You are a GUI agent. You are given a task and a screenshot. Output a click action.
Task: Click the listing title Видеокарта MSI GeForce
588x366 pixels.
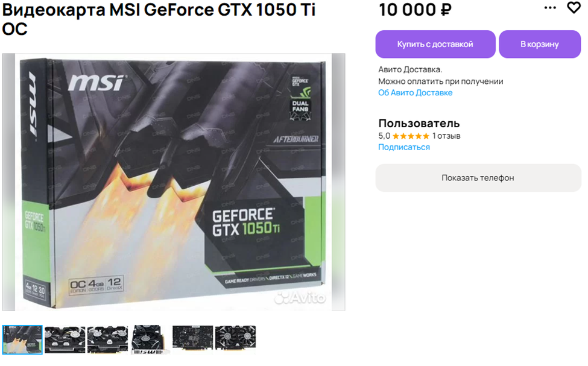[159, 19]
